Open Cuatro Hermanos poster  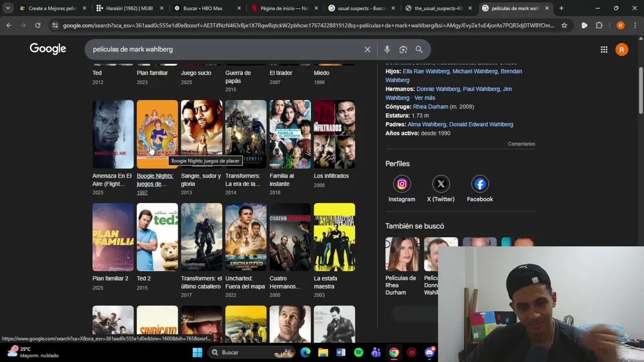coord(290,237)
